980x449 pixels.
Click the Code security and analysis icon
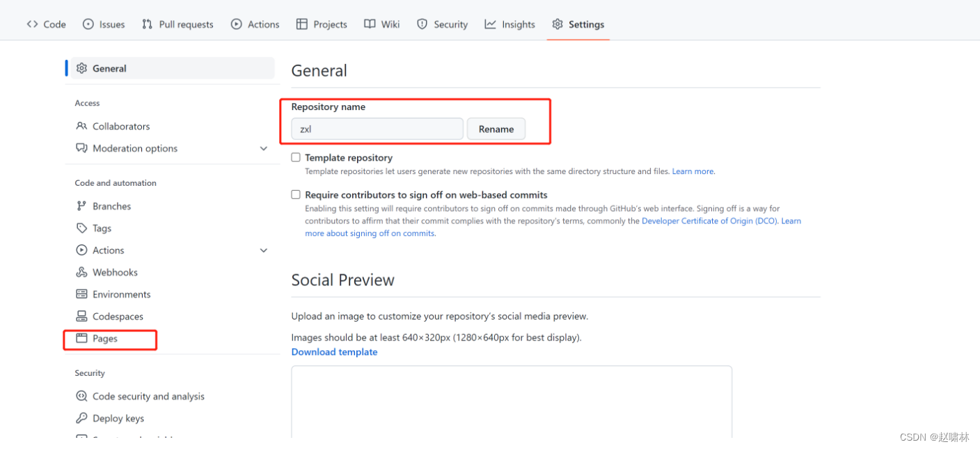tap(81, 396)
